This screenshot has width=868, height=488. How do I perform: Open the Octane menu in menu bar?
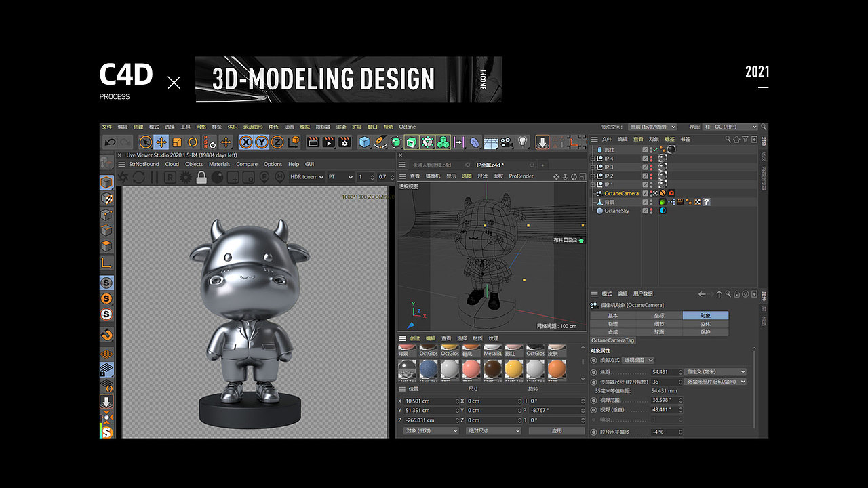pyautogui.click(x=407, y=127)
